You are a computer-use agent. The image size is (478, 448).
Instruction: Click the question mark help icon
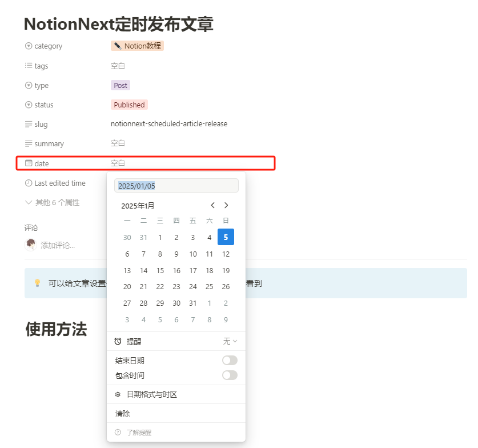(118, 432)
